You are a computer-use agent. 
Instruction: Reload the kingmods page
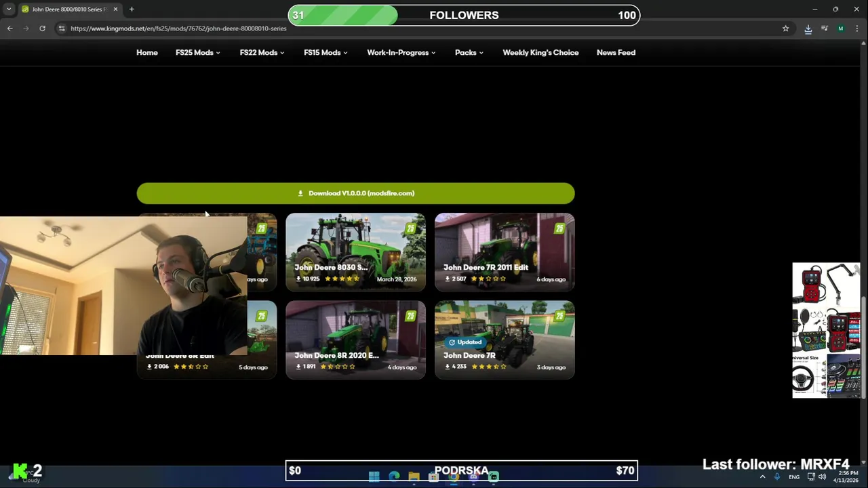42,28
